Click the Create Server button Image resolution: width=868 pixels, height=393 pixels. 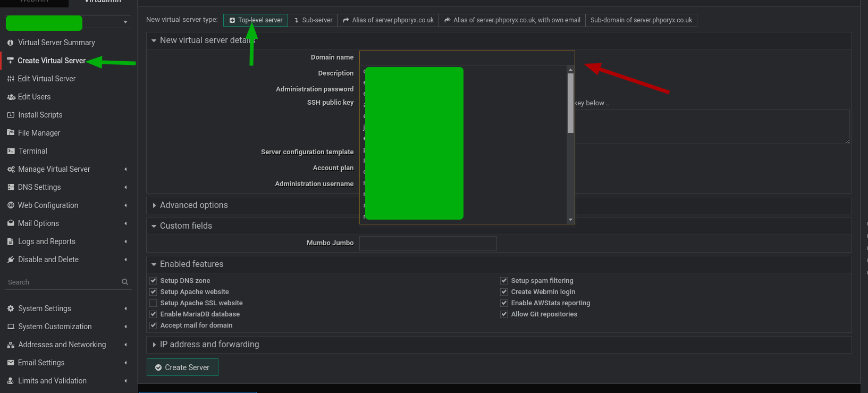pos(182,367)
